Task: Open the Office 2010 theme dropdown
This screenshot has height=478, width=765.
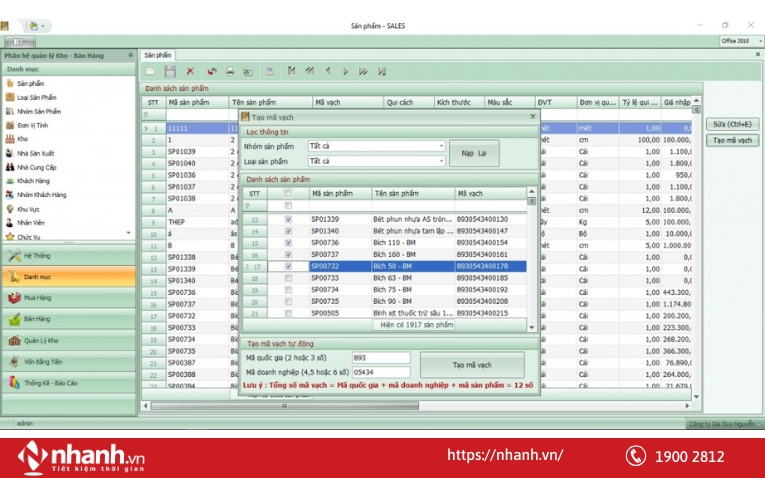Action: pos(739,41)
